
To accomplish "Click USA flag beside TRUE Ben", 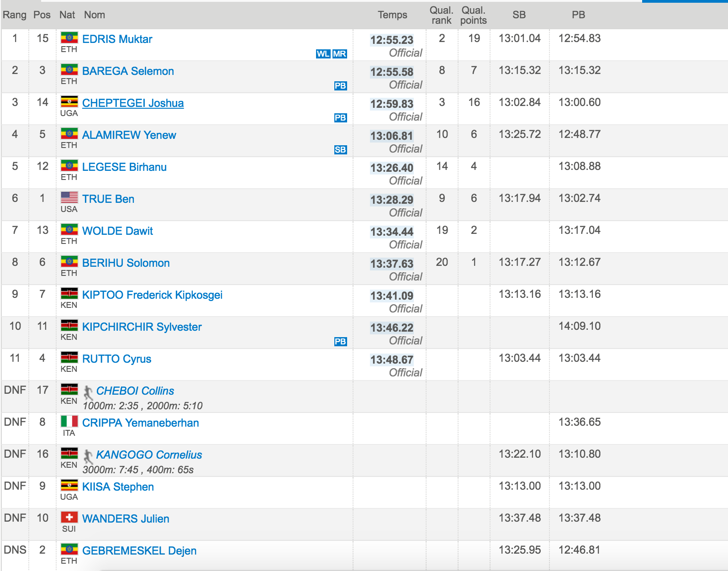I will 69,197.
